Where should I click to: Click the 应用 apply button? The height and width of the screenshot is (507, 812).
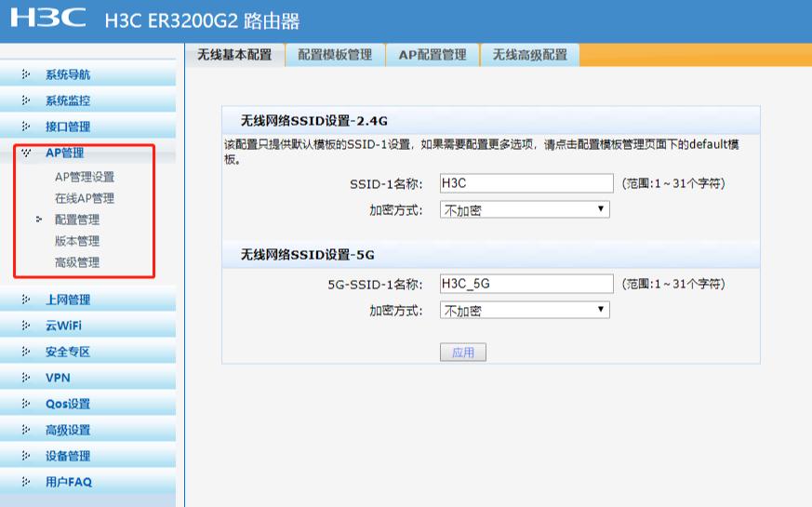pyautogui.click(x=463, y=353)
